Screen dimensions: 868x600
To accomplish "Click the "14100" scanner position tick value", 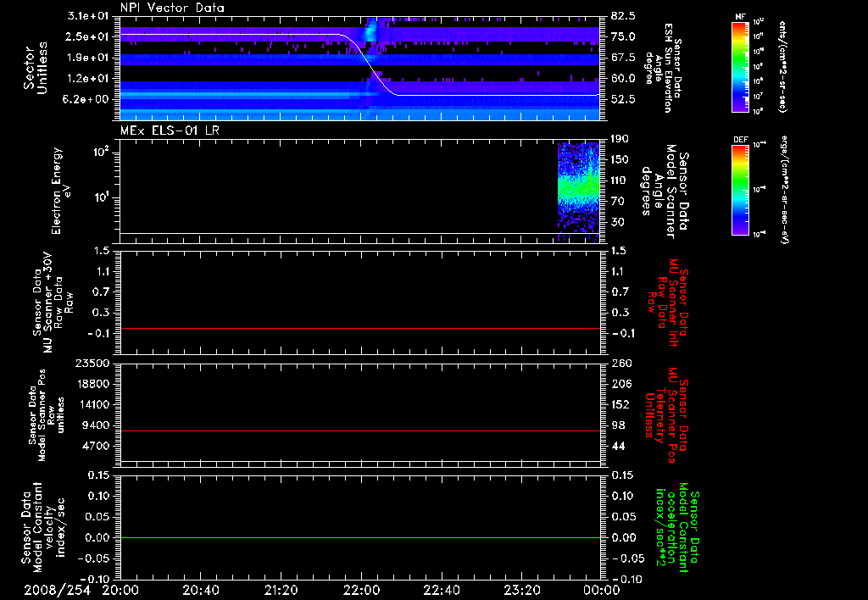I will (x=93, y=404).
